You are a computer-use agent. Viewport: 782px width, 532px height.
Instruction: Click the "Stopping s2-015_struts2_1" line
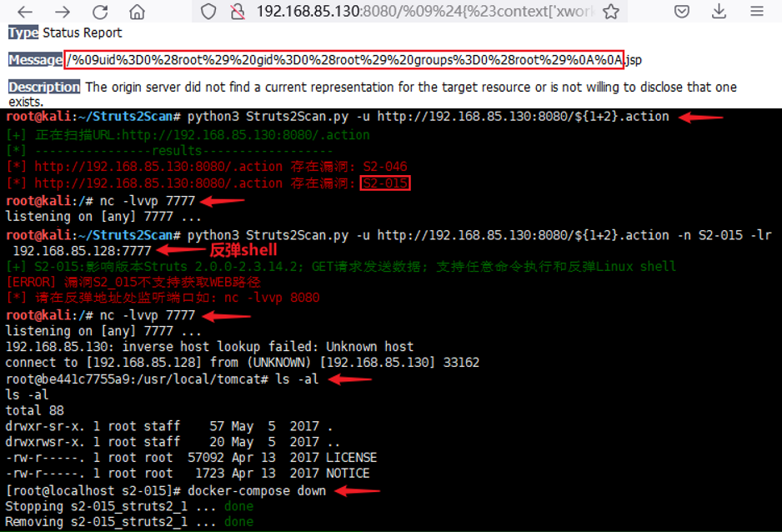click(130, 507)
